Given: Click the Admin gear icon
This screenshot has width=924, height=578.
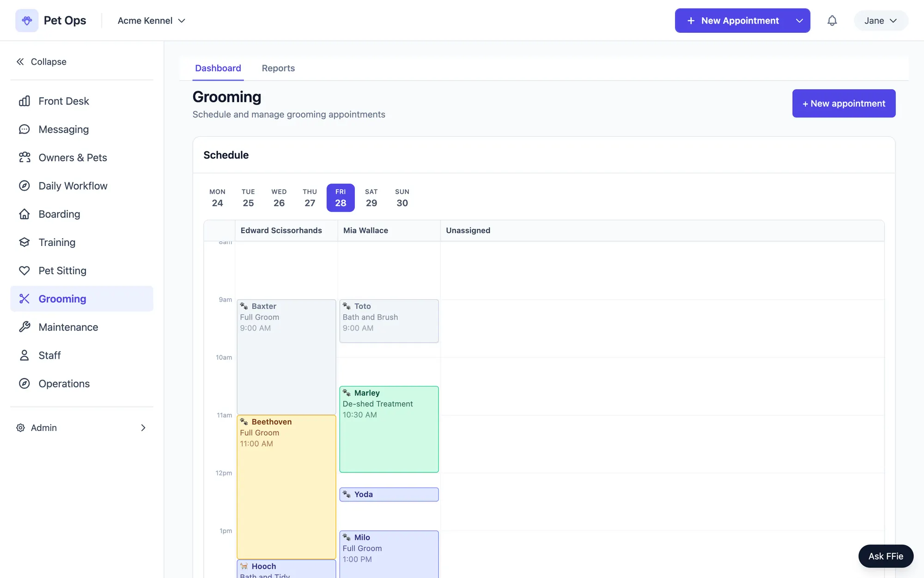Looking at the screenshot, I should tap(20, 428).
